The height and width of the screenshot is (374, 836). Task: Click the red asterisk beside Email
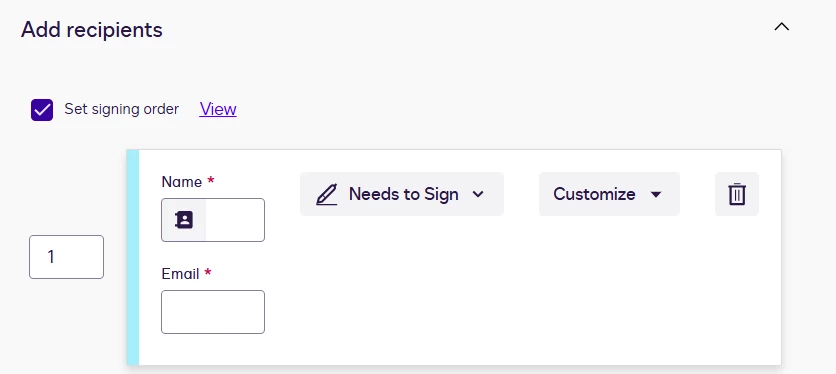pyautogui.click(x=208, y=273)
